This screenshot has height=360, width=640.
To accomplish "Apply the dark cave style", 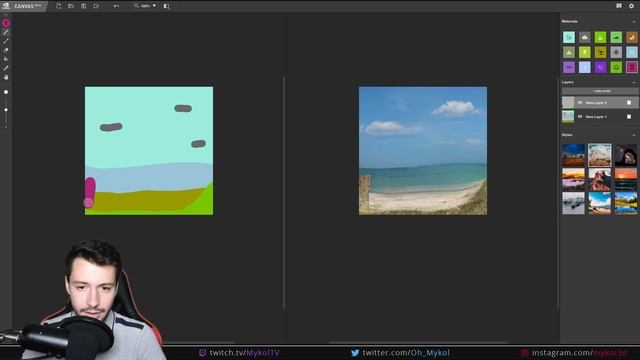I will click(x=626, y=155).
